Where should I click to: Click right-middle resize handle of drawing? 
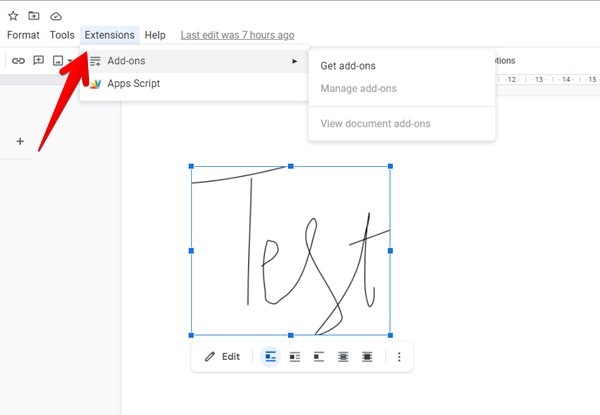390,251
